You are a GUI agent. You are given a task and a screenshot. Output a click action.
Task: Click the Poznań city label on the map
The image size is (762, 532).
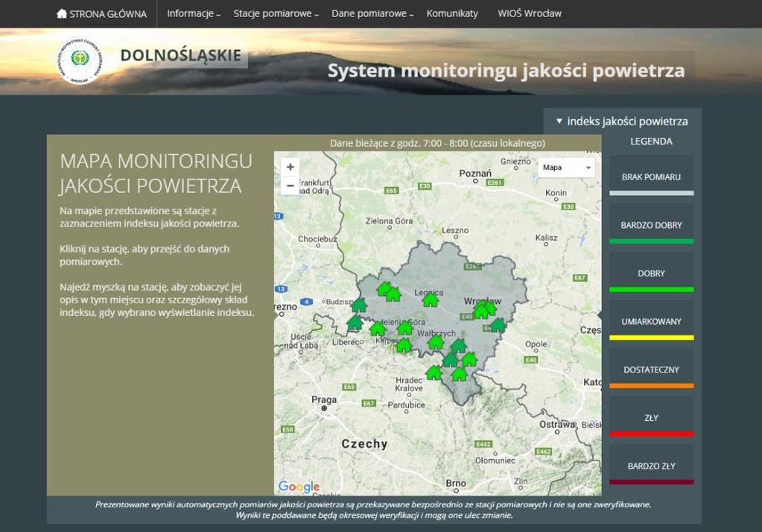click(475, 173)
